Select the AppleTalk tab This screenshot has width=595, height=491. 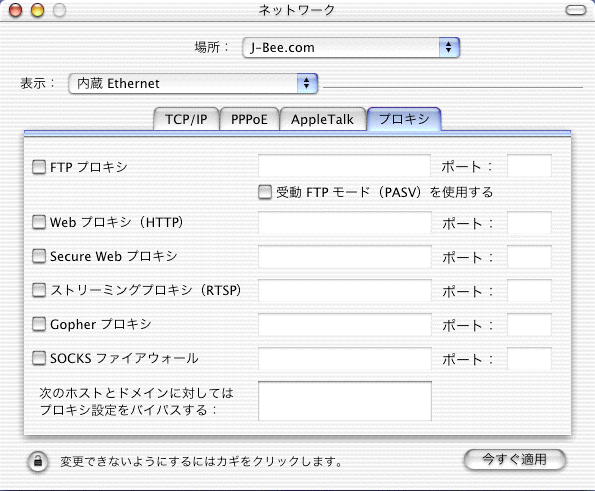point(323,120)
